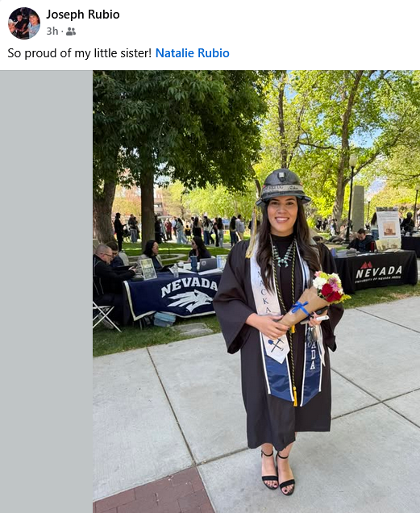This screenshot has height=513, width=420.
Task: Click the friends audience icon beside 3h
Action: 71,31
